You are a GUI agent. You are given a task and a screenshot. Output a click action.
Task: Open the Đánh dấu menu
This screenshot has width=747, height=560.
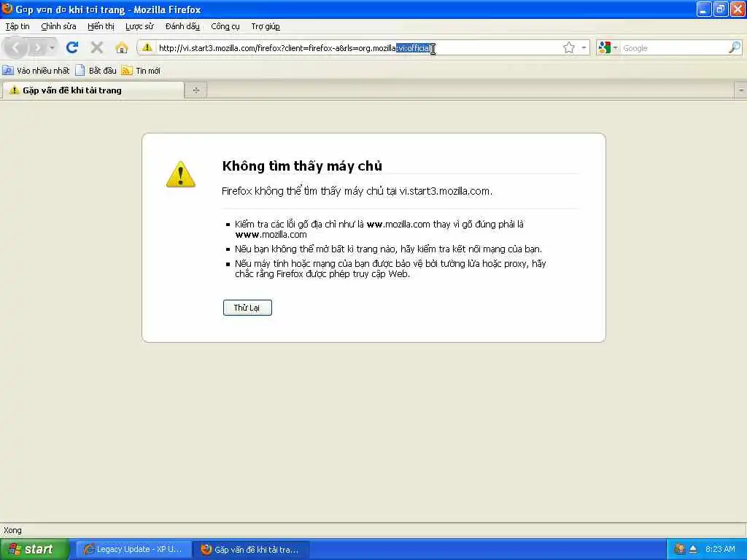click(x=182, y=27)
